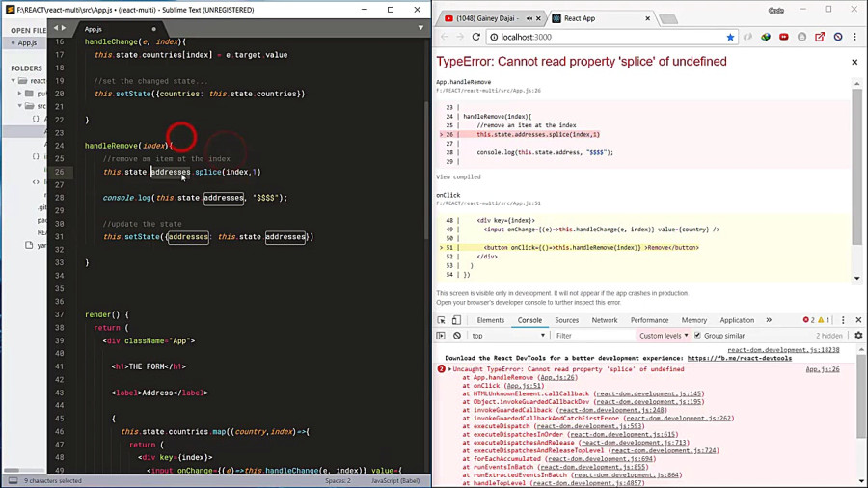868x488 pixels.
Task: Switch to the Network tab
Action: [x=604, y=320]
